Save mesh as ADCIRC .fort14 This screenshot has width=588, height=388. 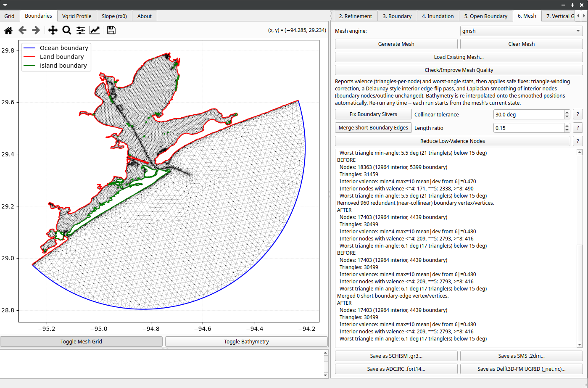pyautogui.click(x=396, y=369)
